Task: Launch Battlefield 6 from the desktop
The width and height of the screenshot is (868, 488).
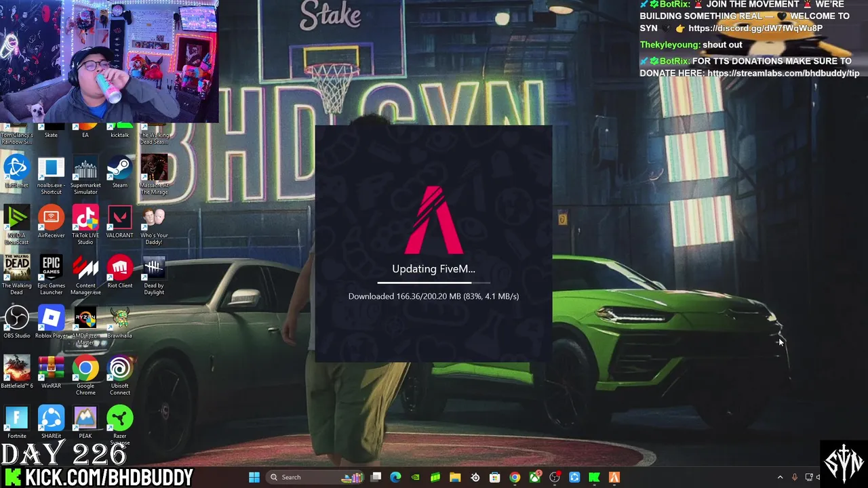Action: pos(17,373)
